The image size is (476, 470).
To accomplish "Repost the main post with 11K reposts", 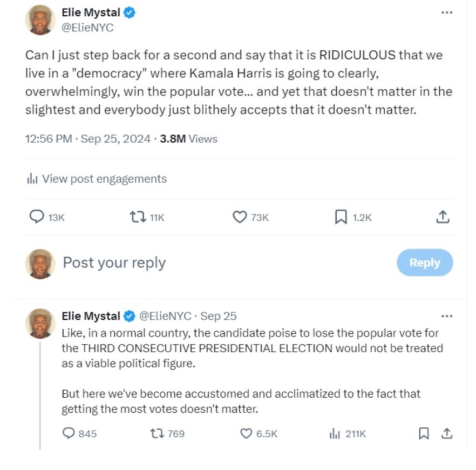I will tap(138, 217).
